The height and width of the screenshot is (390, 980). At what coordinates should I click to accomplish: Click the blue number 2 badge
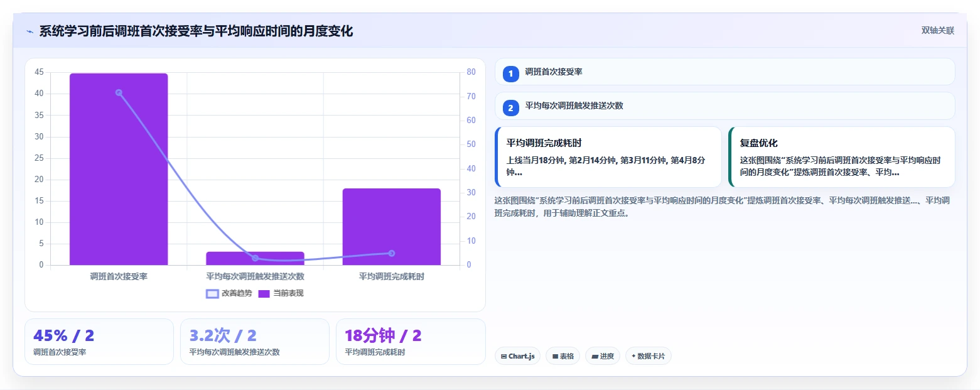pos(510,108)
